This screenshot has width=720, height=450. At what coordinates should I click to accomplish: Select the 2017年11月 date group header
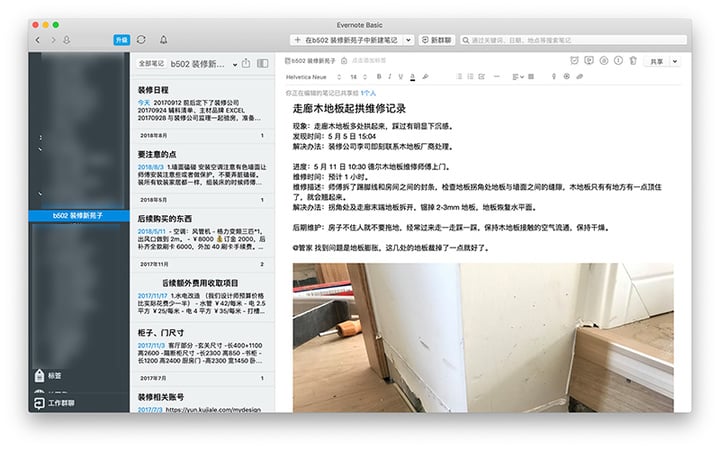click(202, 264)
